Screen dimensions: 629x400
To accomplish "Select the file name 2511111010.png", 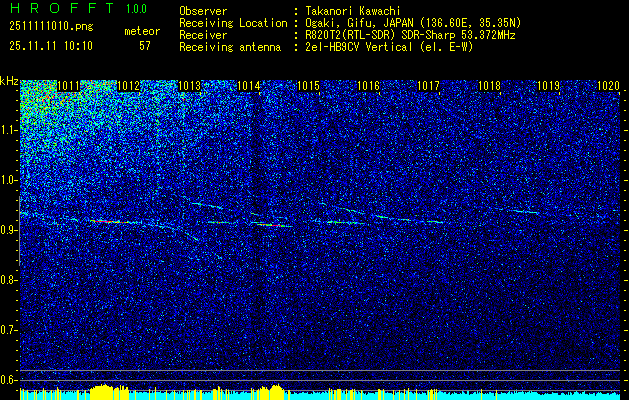I will 51,26.
